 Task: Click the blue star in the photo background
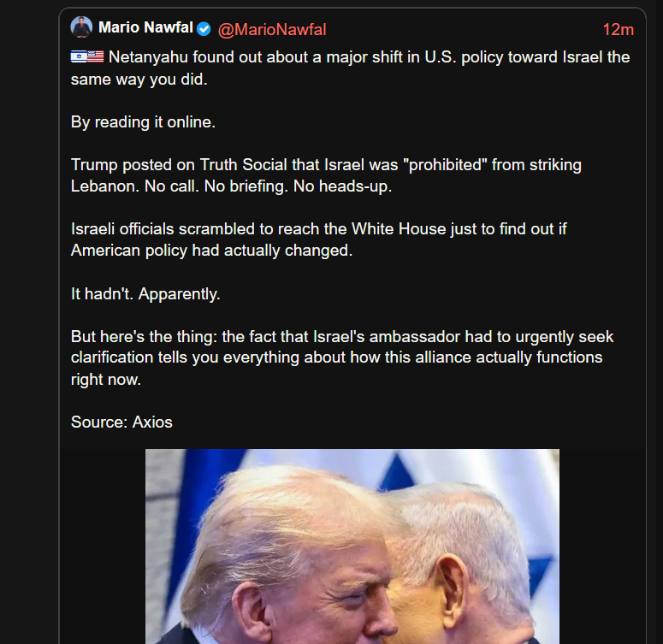pyautogui.click(x=397, y=470)
